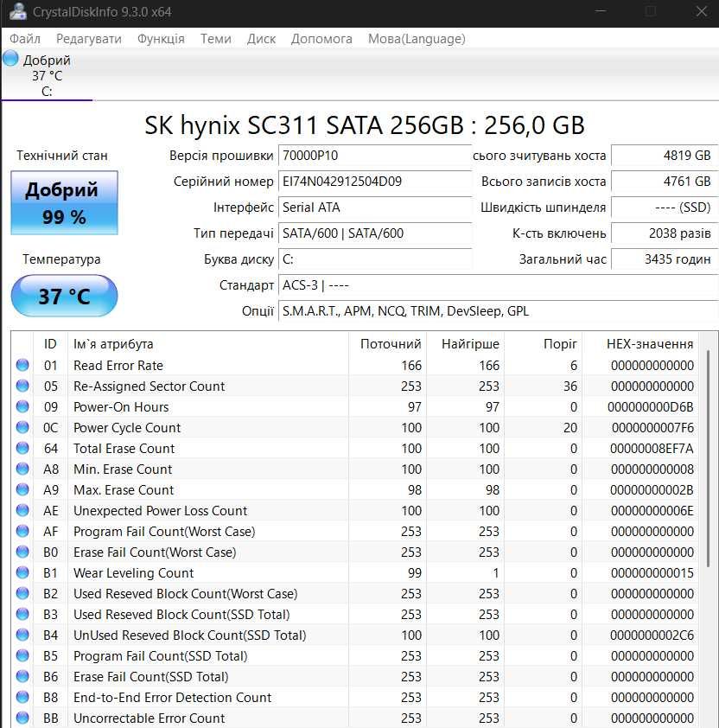Open the Диск menu

click(261, 39)
